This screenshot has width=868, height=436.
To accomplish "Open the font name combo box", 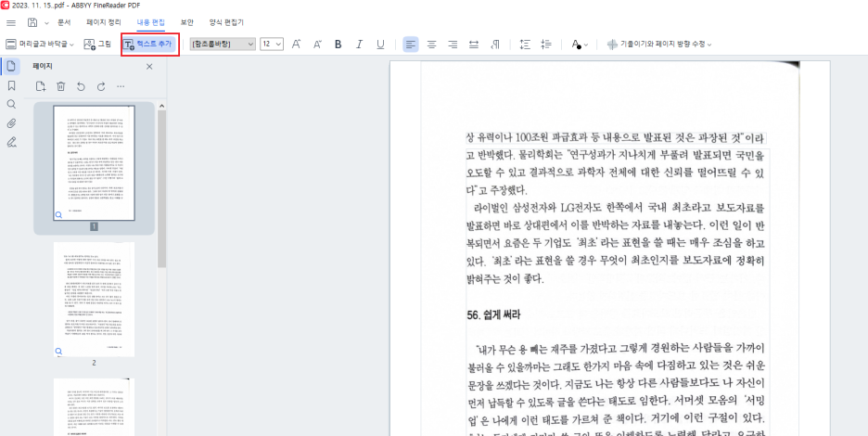I will 223,45.
